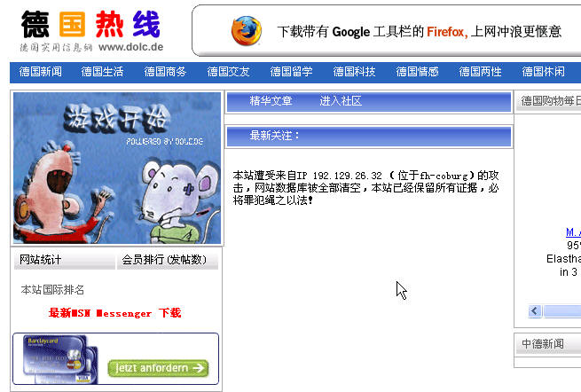Click the green jetzt anfordern button
This screenshot has width=581, height=392.
(158, 368)
